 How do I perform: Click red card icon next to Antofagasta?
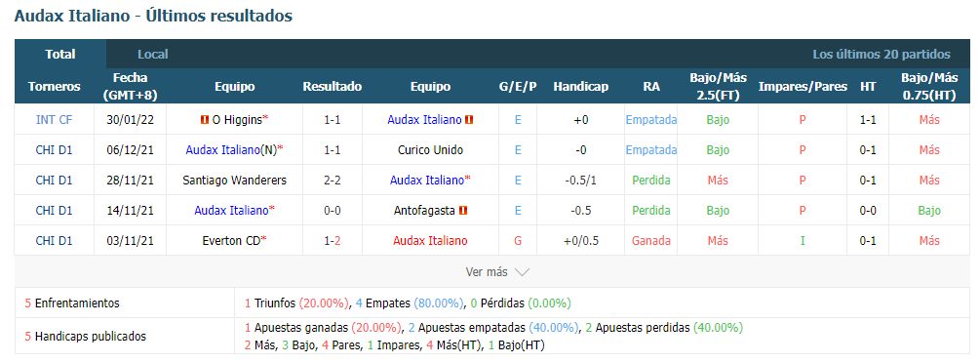pos(463,211)
